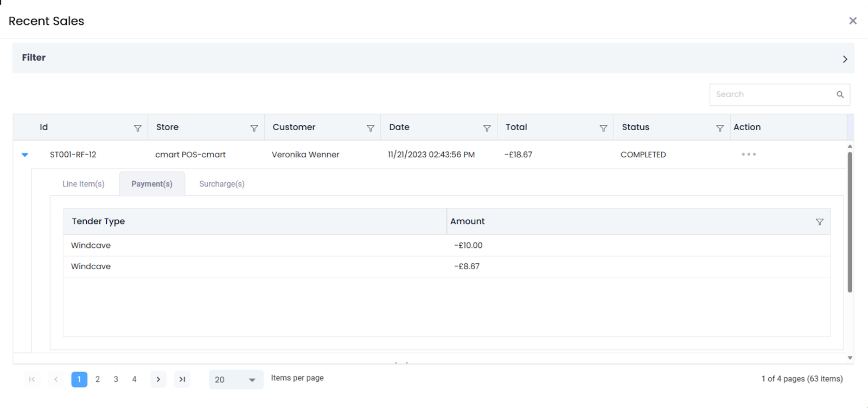
Task: Switch to the Line Item(s) tab
Action: (84, 184)
